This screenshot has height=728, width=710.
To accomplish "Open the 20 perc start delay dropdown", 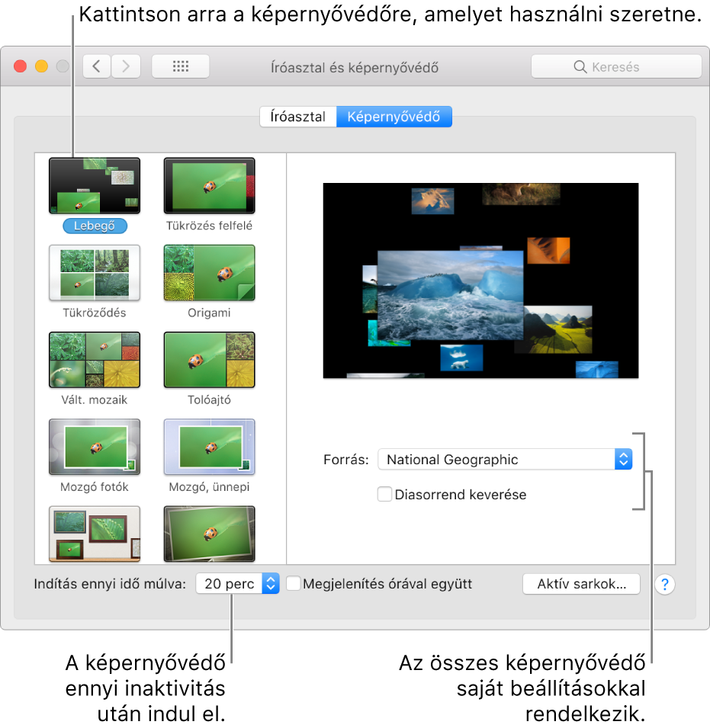I will 237,583.
